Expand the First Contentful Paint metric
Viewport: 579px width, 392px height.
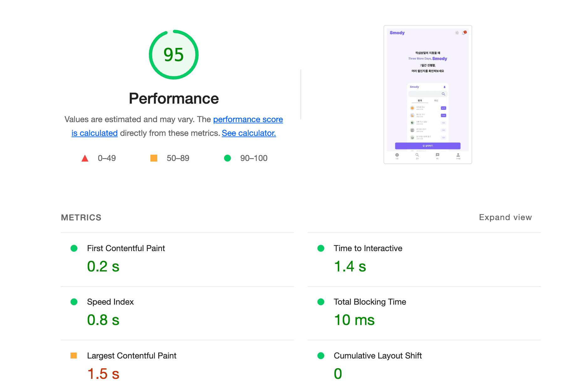126,248
